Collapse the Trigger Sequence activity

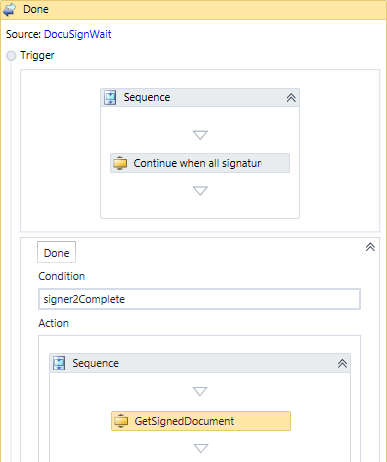click(x=291, y=98)
